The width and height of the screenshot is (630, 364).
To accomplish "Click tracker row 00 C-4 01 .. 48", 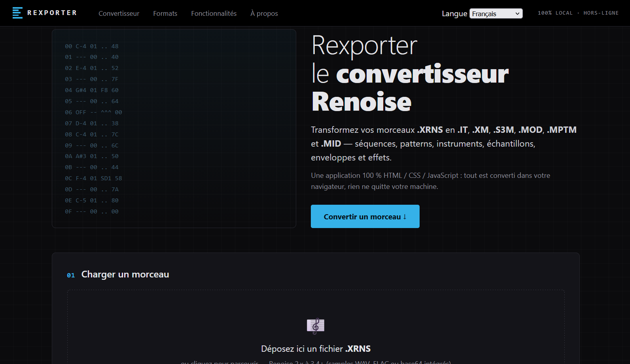I will coord(92,46).
